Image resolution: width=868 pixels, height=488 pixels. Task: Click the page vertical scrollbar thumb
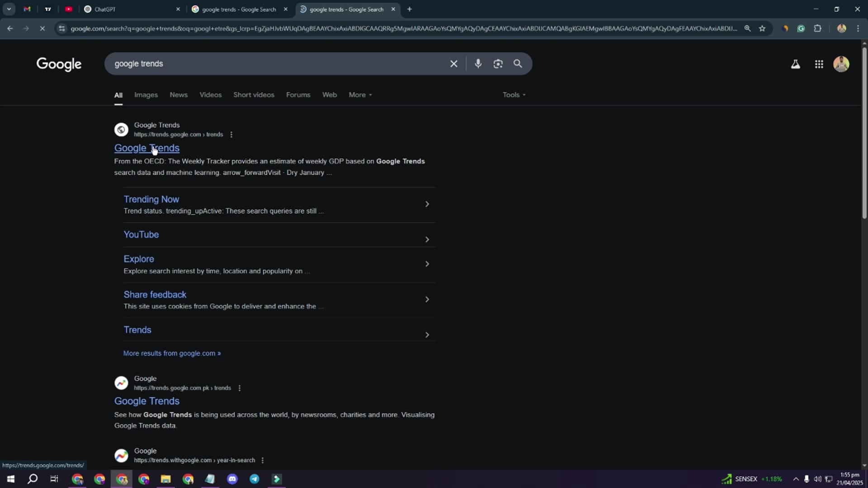point(864,133)
